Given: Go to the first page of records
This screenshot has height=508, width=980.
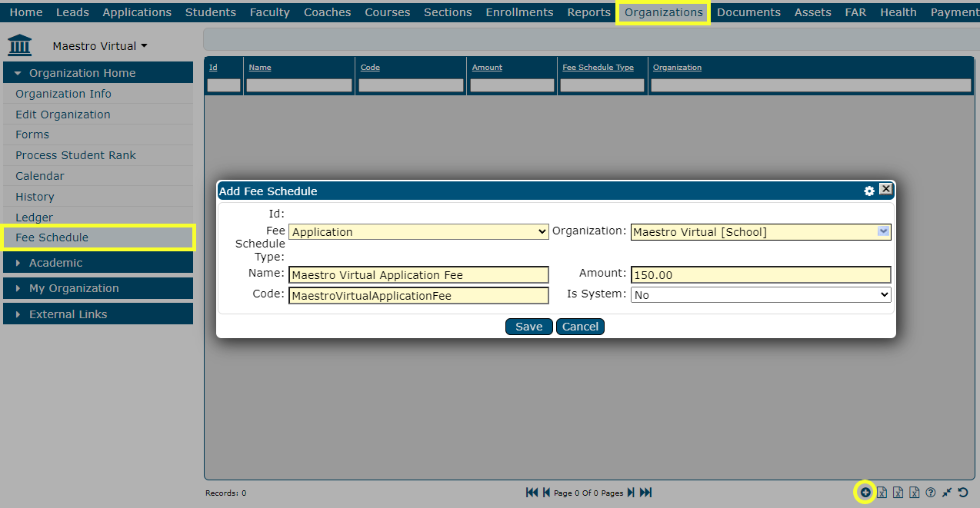Looking at the screenshot, I should 532,493.
